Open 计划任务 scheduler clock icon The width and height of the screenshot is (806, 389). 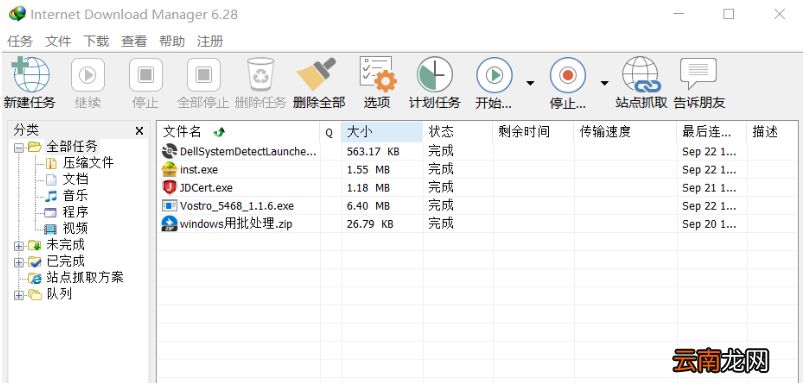(x=435, y=75)
